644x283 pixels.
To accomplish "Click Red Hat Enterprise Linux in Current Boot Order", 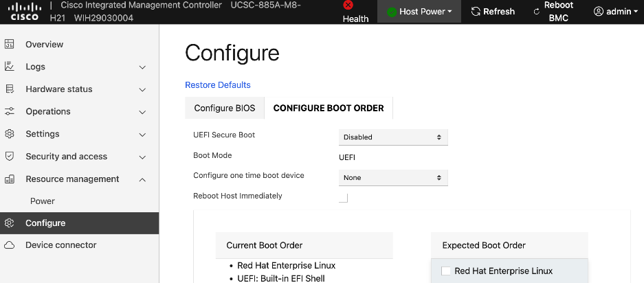I will (287, 266).
